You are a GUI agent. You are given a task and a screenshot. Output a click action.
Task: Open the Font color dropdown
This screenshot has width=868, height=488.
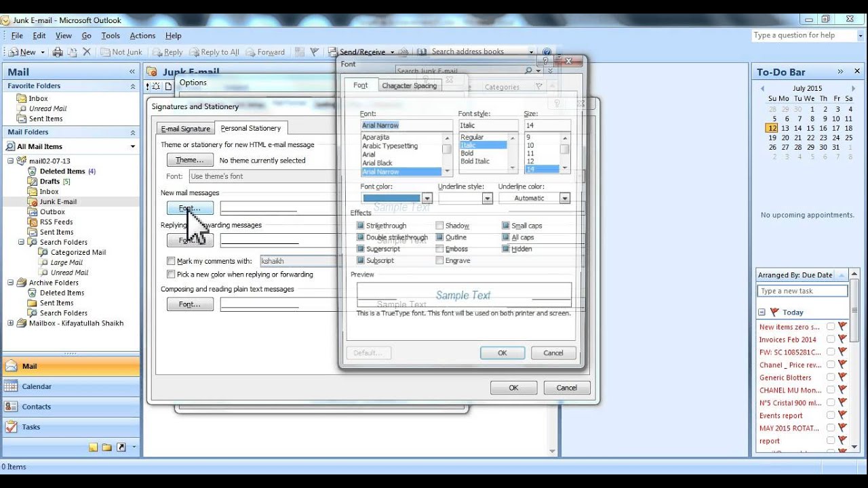pyautogui.click(x=427, y=198)
